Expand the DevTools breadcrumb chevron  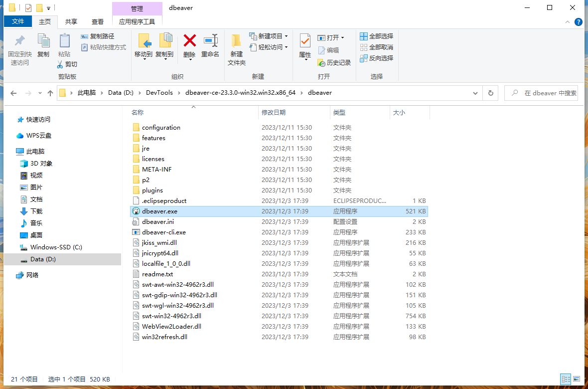[179, 93]
